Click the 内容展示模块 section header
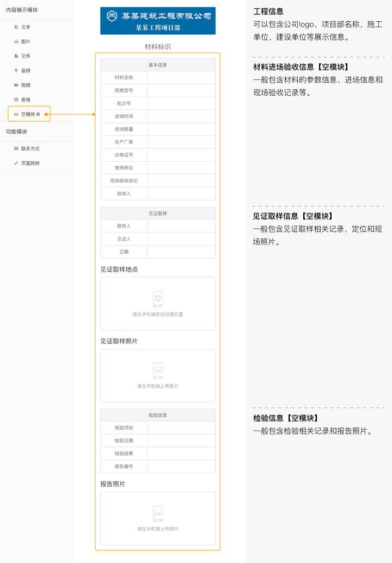Viewport: 392px width, 563px height. [22, 10]
